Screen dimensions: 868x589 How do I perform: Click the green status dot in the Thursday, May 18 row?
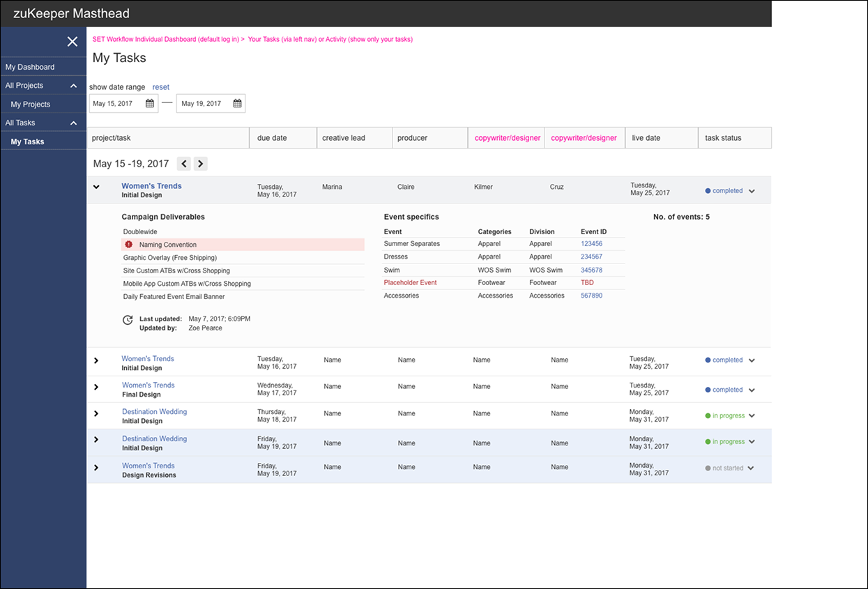(708, 415)
